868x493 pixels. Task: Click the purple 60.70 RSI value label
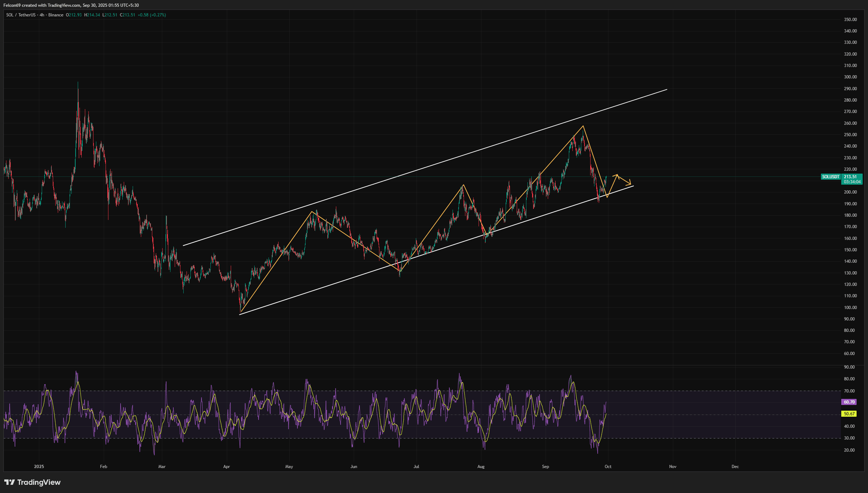click(x=849, y=402)
